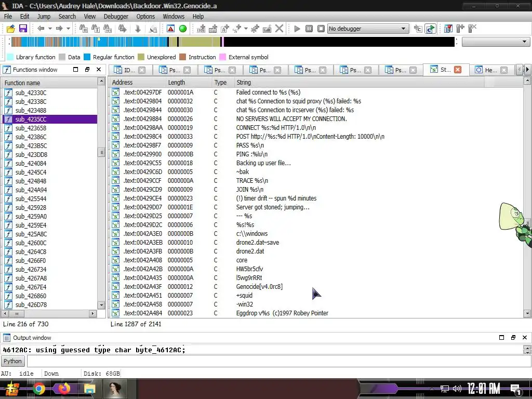The height and width of the screenshot is (399, 532).
Task: Open the No debugger dropdown
Action: click(x=368, y=29)
